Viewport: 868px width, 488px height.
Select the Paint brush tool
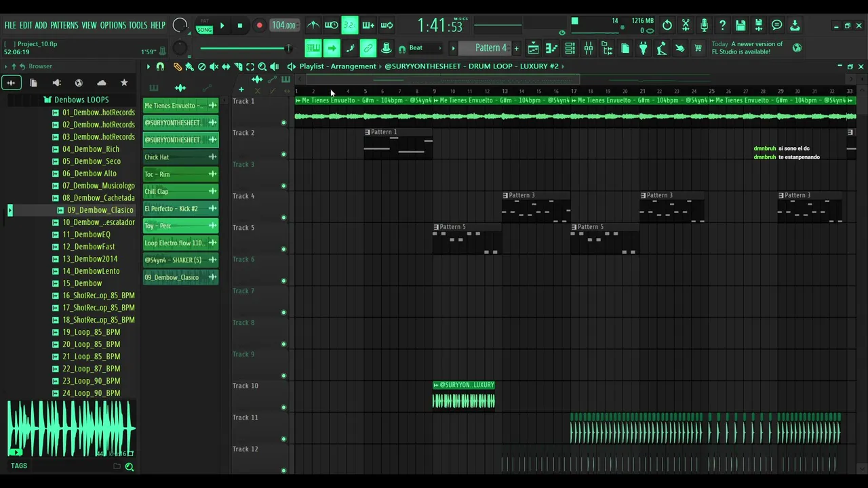[190, 66]
